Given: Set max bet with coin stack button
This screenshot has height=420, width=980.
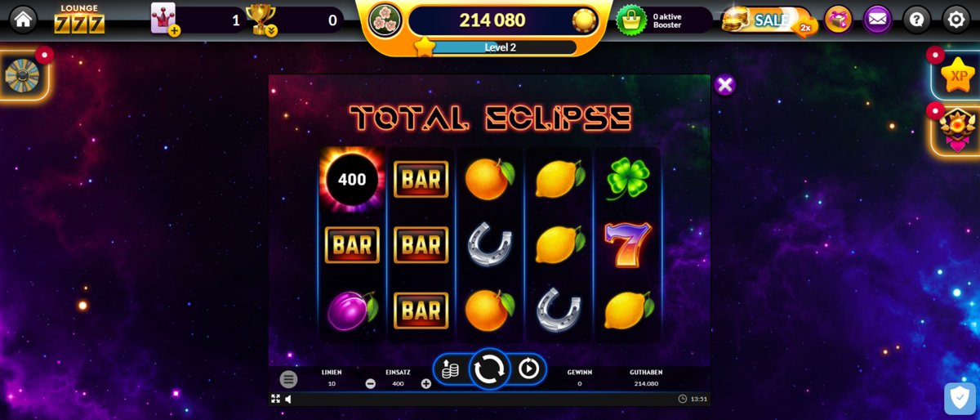Looking at the screenshot, I should (x=450, y=369).
